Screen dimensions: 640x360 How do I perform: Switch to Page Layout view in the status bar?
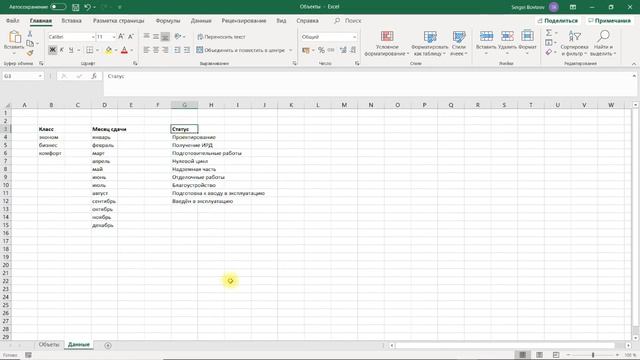[539, 355]
